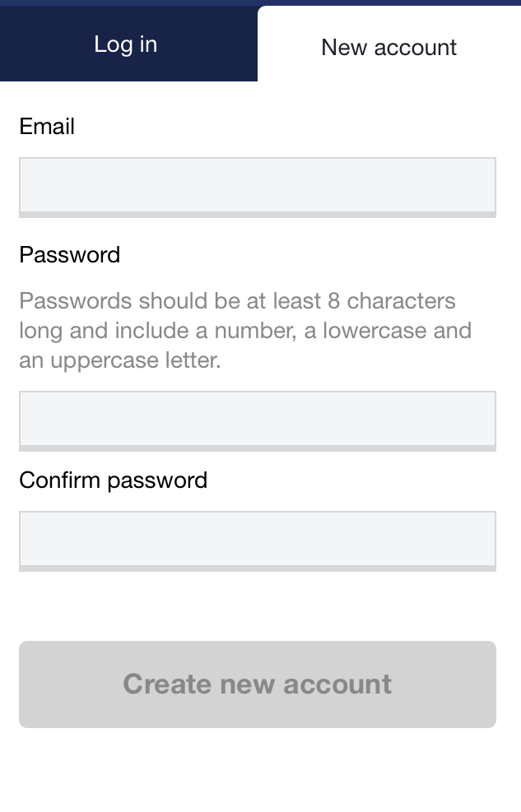Open the Log in form via navy tab
The height and width of the screenshot is (812, 521).
pos(128,44)
